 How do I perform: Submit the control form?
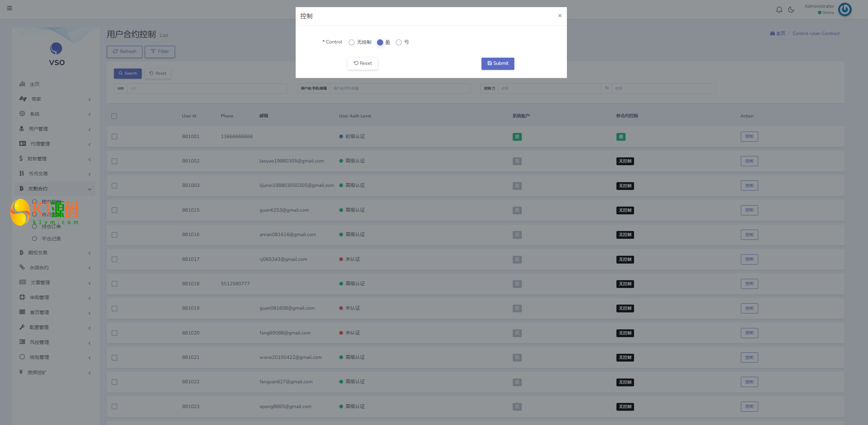click(497, 63)
